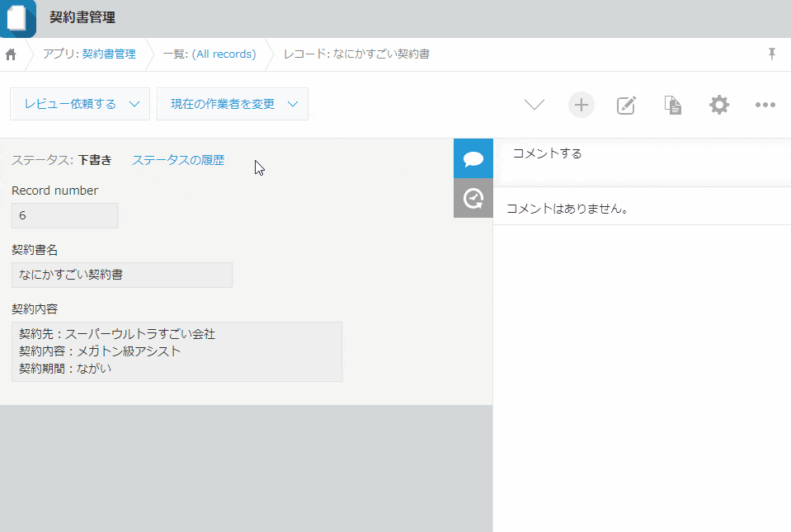
Task: Open the 現在の作業者を変更 dropdown
Action: pos(233,104)
